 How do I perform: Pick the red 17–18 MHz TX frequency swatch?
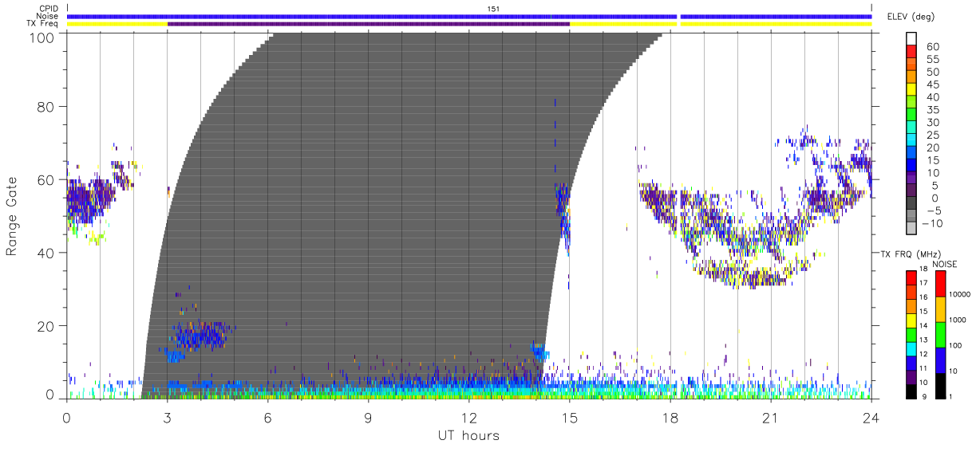click(x=911, y=278)
